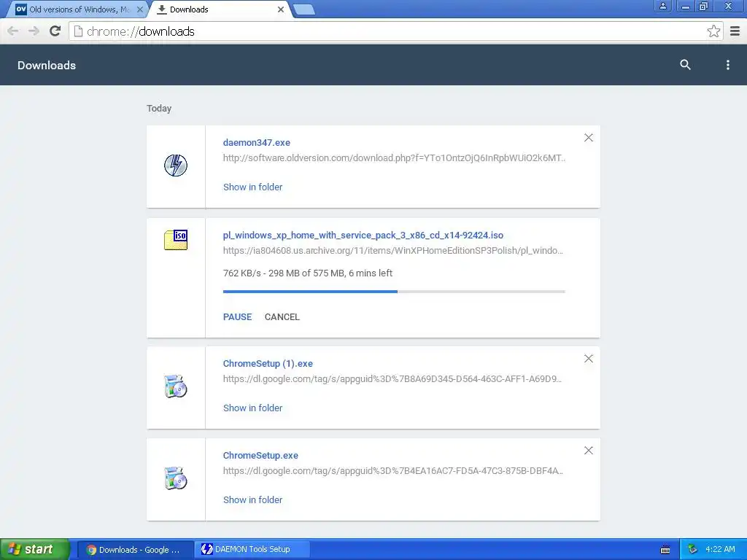Screen dimensions: 747x560
Task: Click the download speed status text
Action: pos(308,273)
